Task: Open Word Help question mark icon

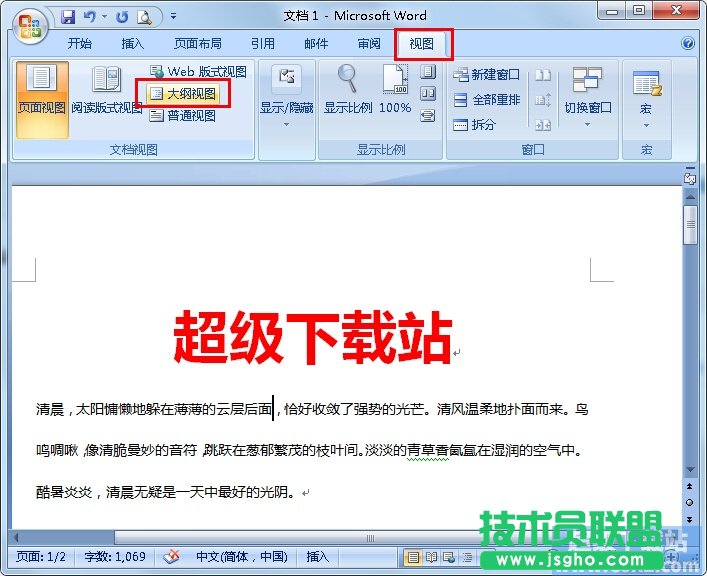Action: tap(688, 44)
